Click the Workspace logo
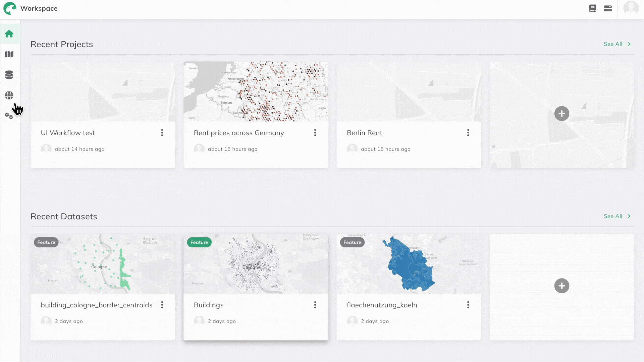 [10, 8]
